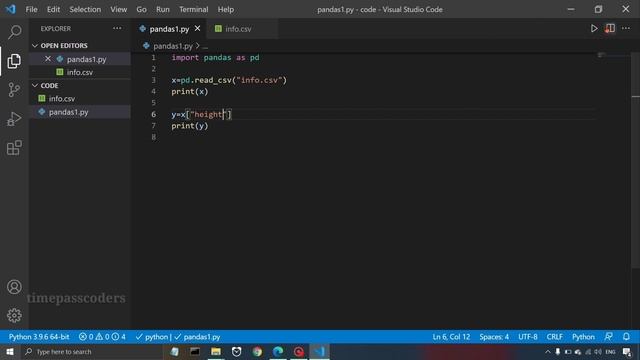Place cursor on line 1 import statement
640x360 pixels.
click(x=215, y=57)
